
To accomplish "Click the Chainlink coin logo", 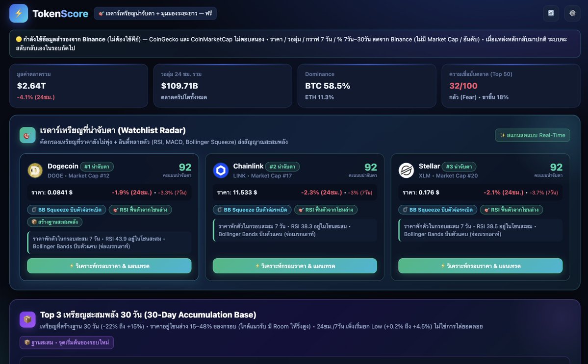I will click(221, 170).
